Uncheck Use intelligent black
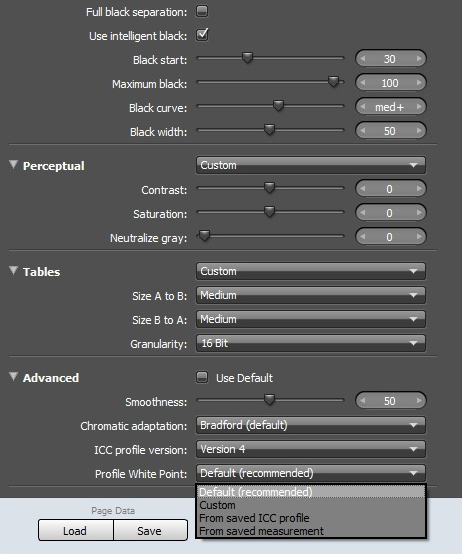The width and height of the screenshot is (462, 554). 202,35
